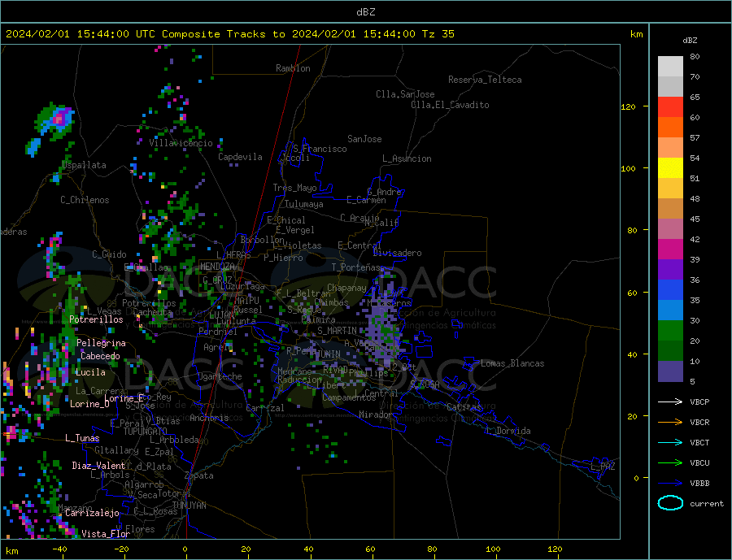Click the MENDOZA city label
This screenshot has height=560, width=732.
[217, 266]
